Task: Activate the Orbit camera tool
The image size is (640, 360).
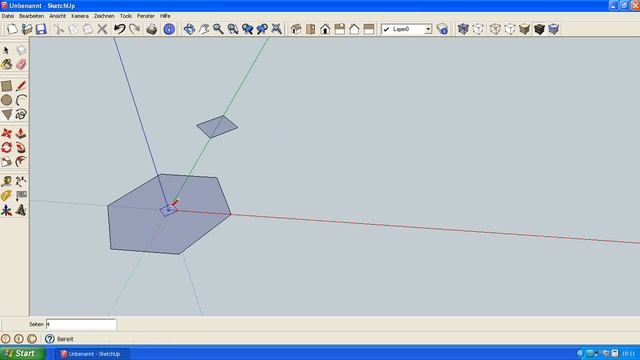Action: point(189,29)
